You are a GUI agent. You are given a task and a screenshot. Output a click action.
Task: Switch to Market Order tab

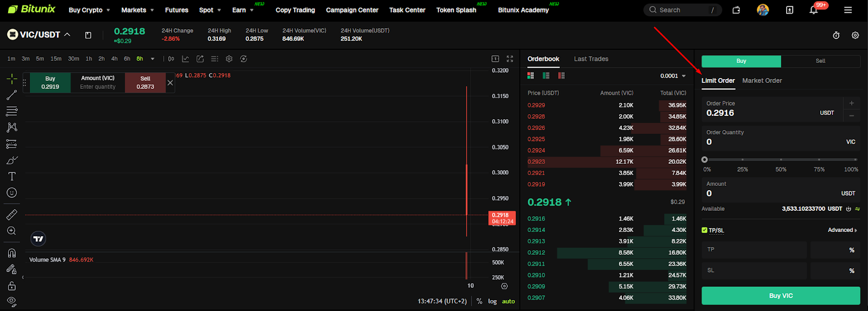762,81
